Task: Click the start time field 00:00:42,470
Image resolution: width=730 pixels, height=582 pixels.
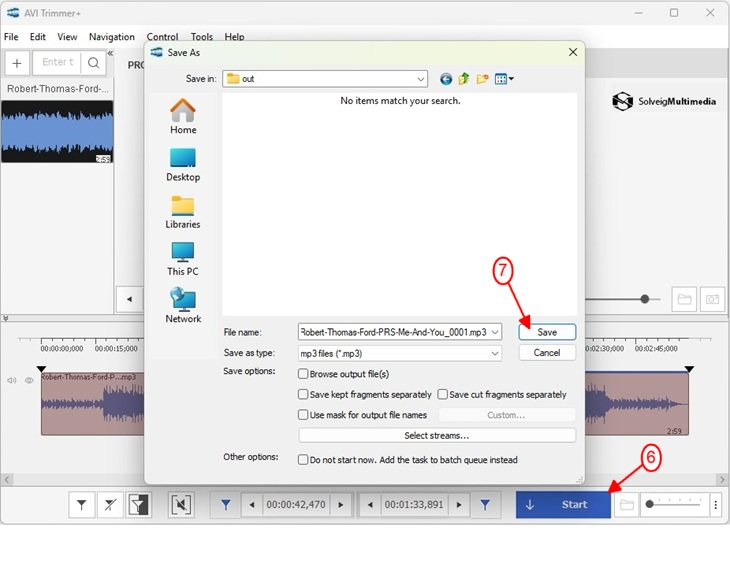Action: tap(296, 505)
